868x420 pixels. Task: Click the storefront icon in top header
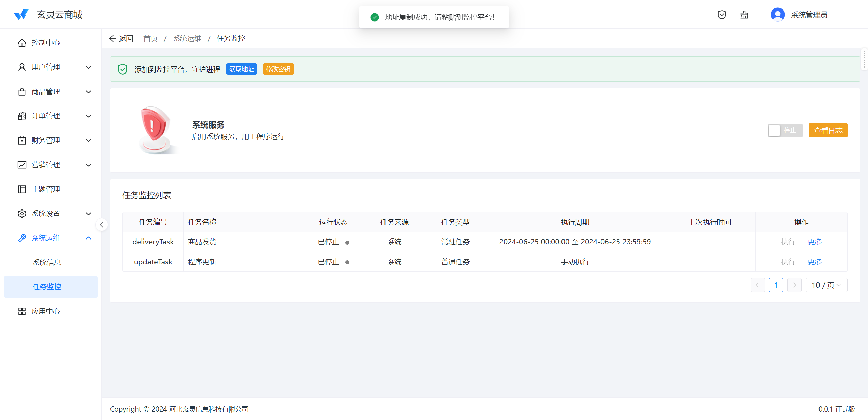coord(744,15)
